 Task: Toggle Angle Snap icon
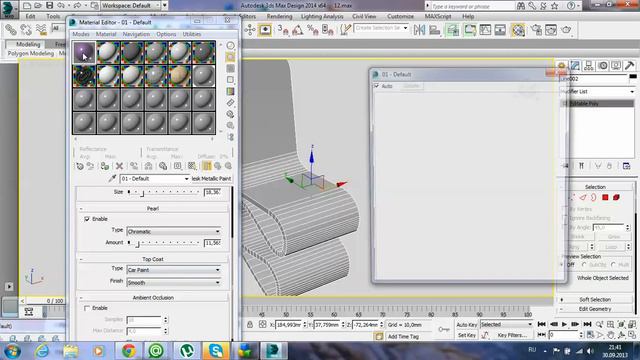tap(297, 30)
